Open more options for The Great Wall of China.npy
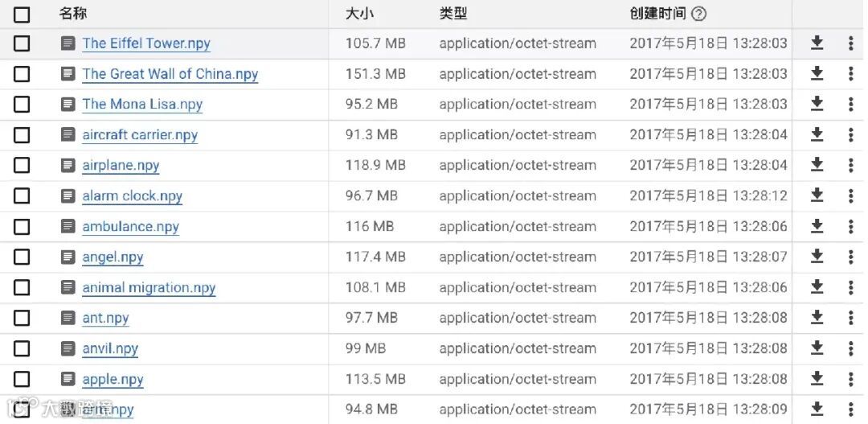 coord(850,74)
